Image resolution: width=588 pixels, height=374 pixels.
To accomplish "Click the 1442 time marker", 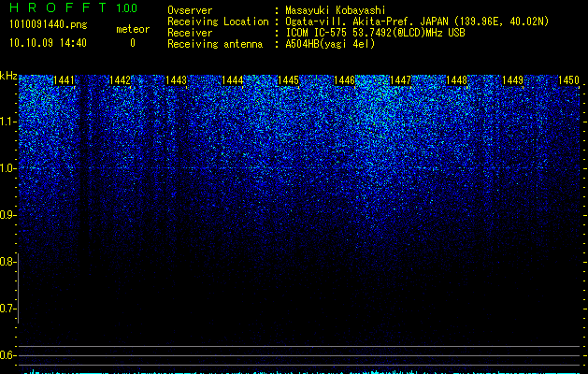I will 120,80.
